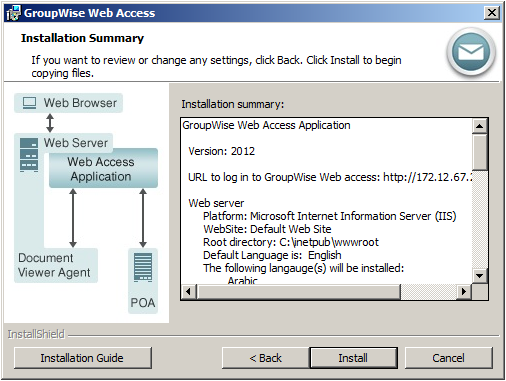Click the Install button
Screen dimensions: 506x381
(x=354, y=358)
